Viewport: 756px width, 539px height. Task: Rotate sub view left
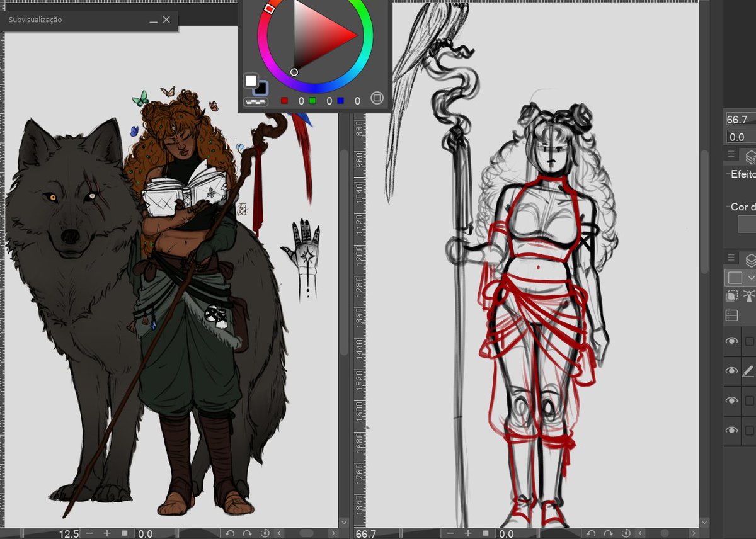231,533
